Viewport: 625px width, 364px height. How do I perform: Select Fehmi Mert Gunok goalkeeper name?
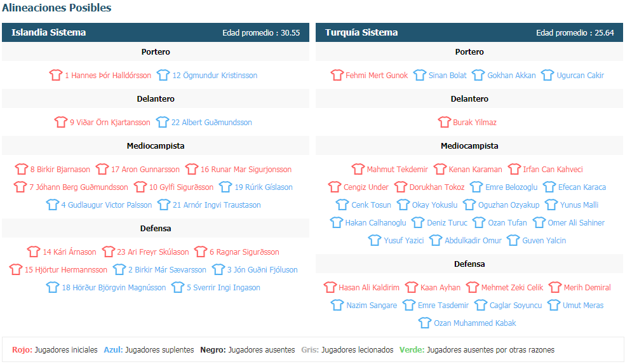376,76
